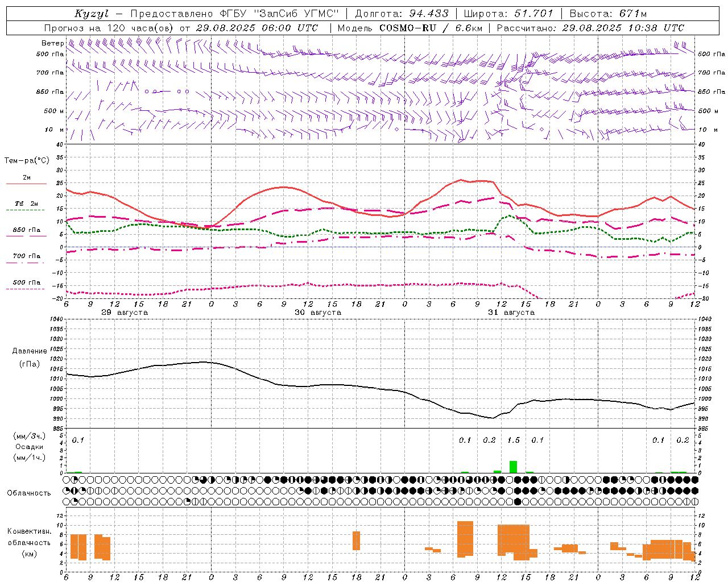Click the orange convective bar at 18h August 30

357,541
